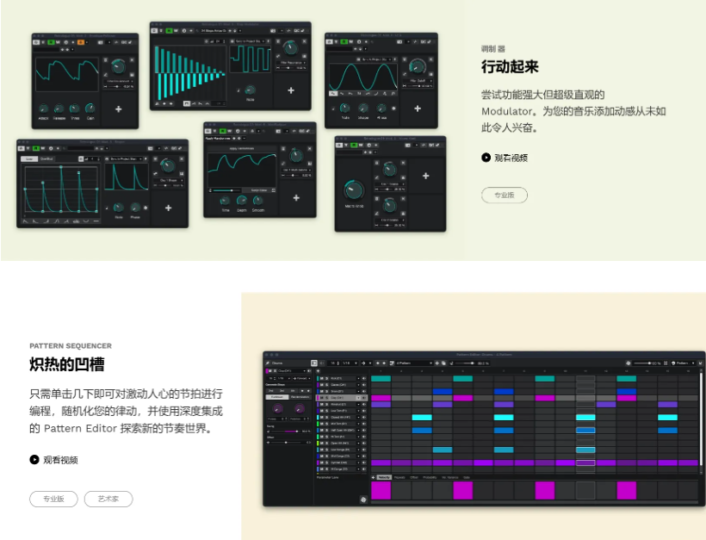Image resolution: width=706 pixels, height=540 pixels.
Task: Click plus slot in top-left envelope modulator window
Action: (x=119, y=108)
